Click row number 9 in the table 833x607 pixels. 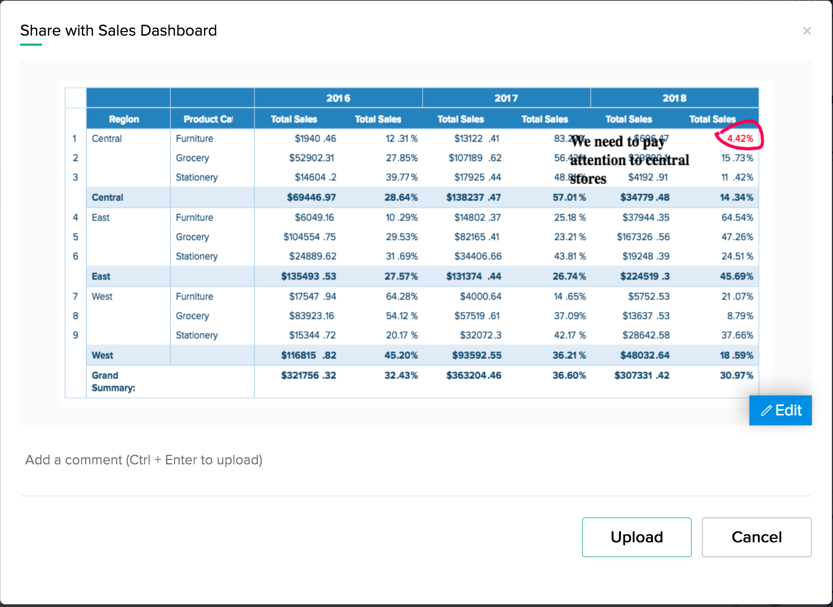click(x=75, y=335)
